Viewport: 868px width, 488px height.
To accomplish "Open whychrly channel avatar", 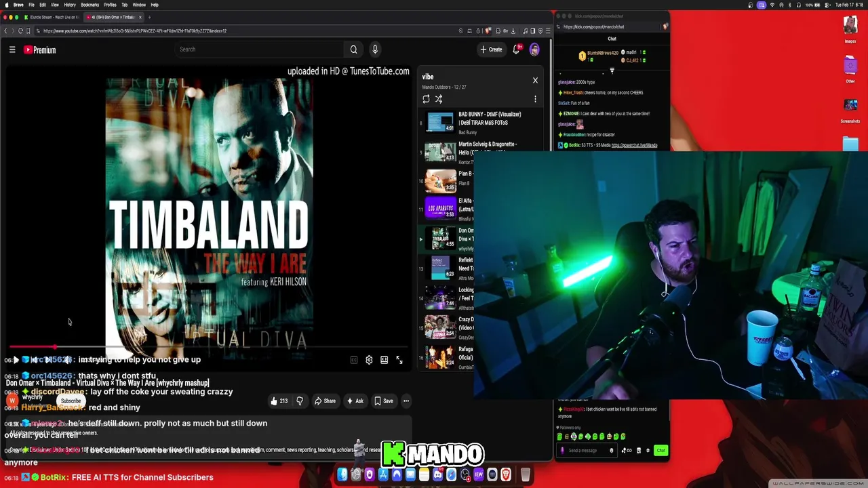I will [12, 401].
